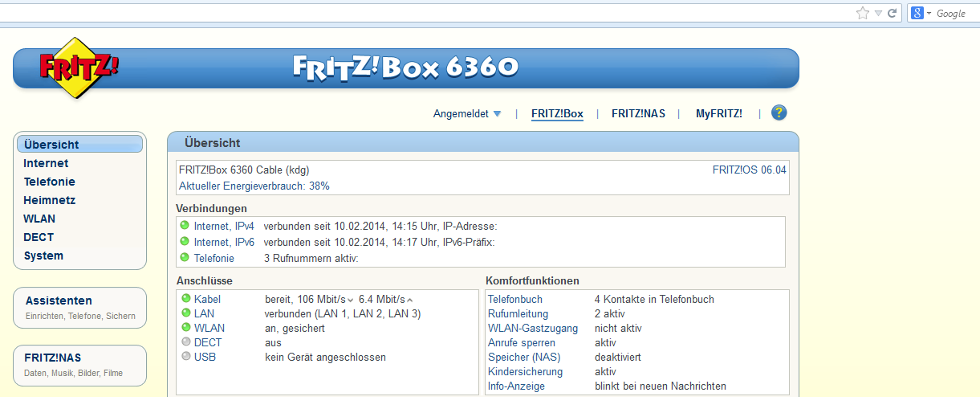Open the WLAN-Gastzugang link
Screen dimensions: 980x413
click(x=531, y=328)
